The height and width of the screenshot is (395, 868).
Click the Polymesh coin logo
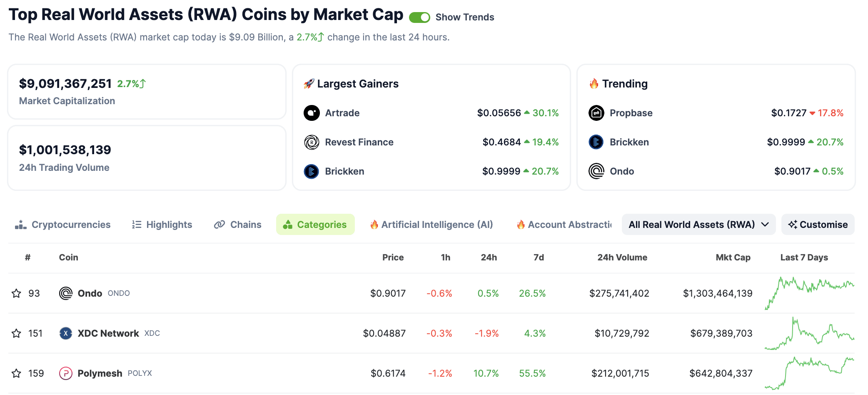click(x=65, y=373)
